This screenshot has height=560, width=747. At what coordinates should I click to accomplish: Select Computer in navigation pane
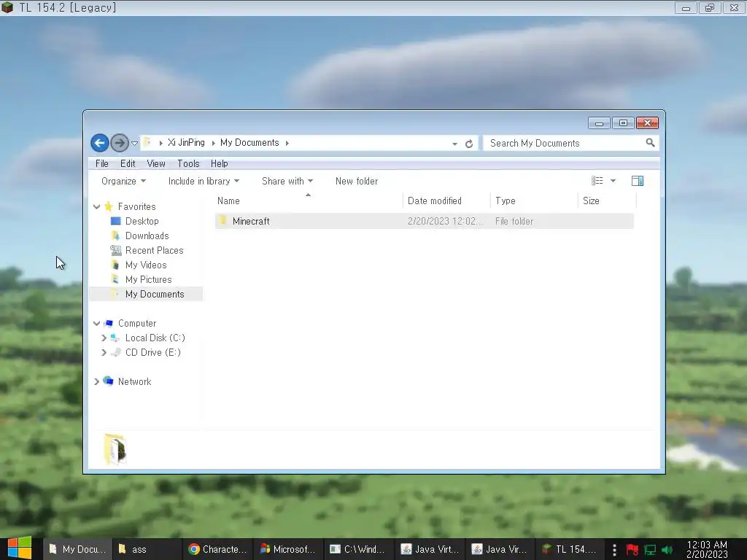(137, 323)
